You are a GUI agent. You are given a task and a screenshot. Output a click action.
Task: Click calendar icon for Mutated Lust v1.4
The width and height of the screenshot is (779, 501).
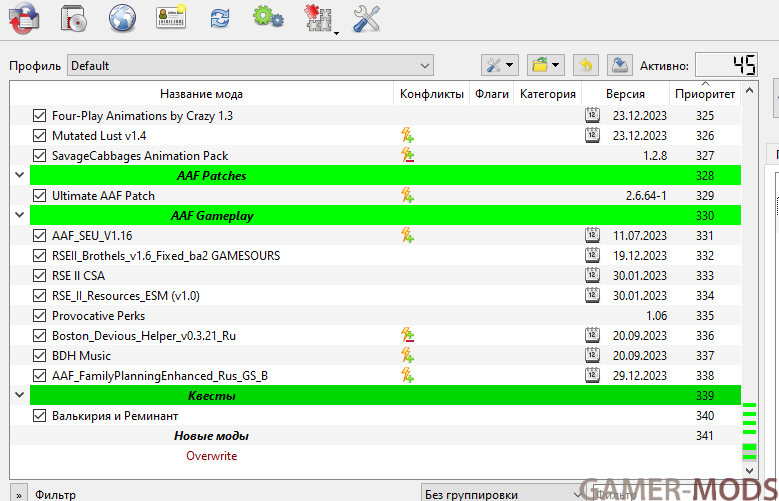[592, 135]
